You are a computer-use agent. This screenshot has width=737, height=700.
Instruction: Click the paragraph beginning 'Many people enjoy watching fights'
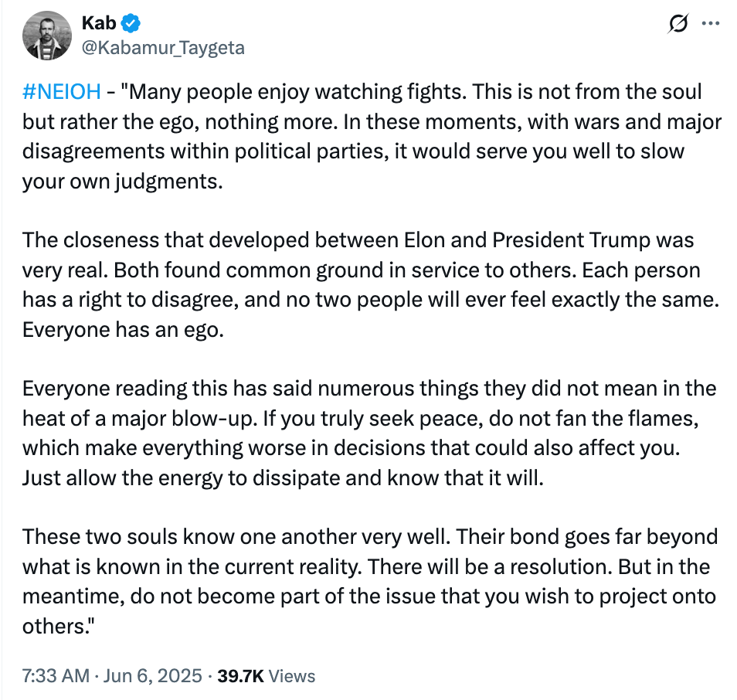click(372, 136)
